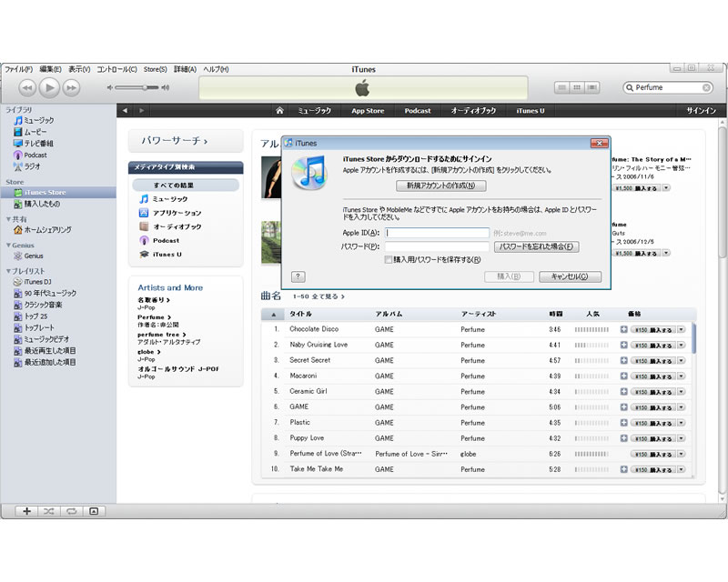Switch to App Store tab
The image size is (728, 582).
(x=368, y=111)
